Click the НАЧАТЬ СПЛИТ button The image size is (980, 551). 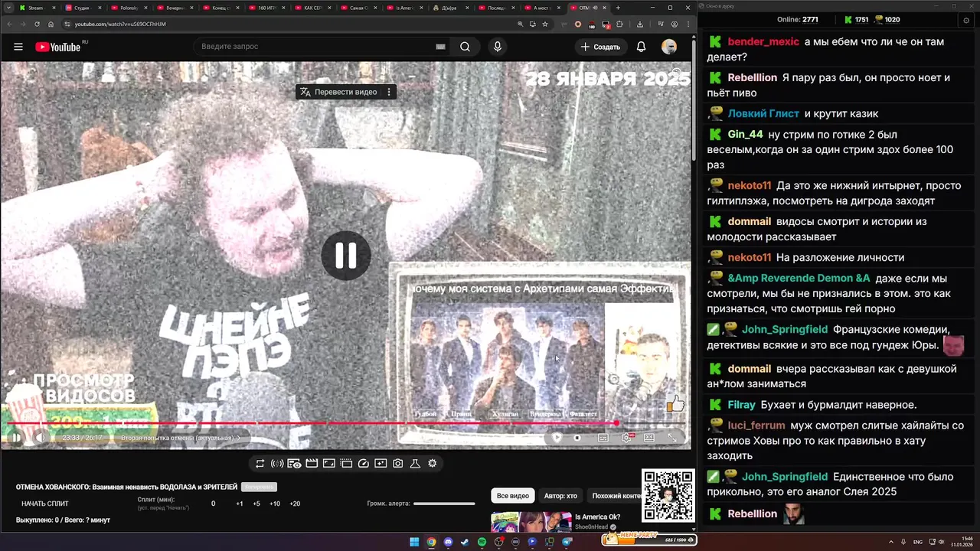45,504
